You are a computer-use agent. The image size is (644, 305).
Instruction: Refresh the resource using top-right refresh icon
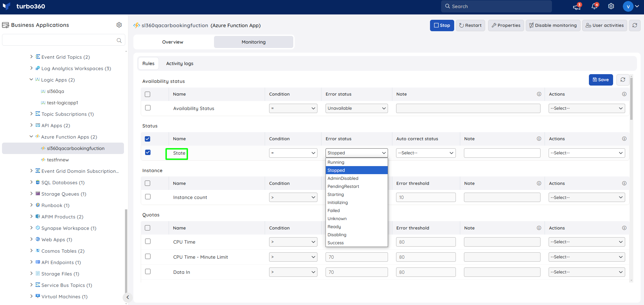pyautogui.click(x=635, y=26)
